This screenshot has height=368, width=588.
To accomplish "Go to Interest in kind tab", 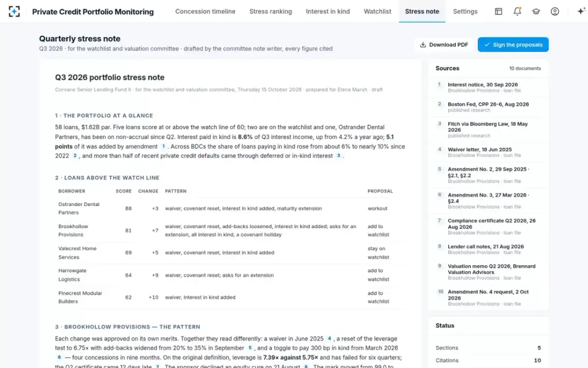I will point(328,11).
